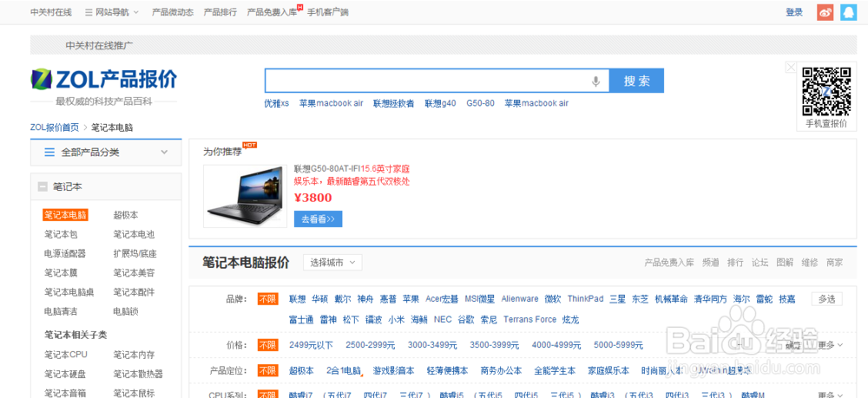Click the QQ penguin icon in top bar

point(848,12)
